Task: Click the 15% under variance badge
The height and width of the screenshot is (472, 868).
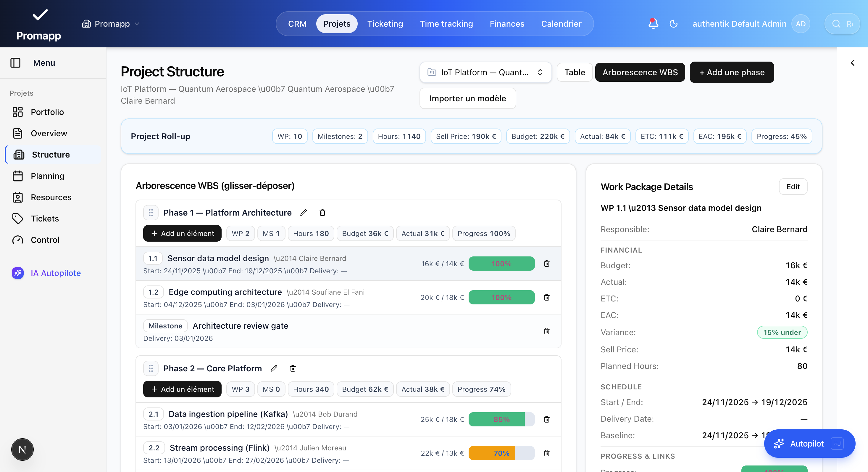Action: 782,332
